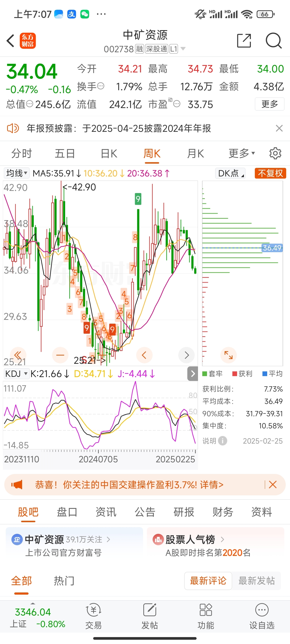The image size is (290, 644).
Task: Tap the green 9 signal marker
Action: pos(138,199)
